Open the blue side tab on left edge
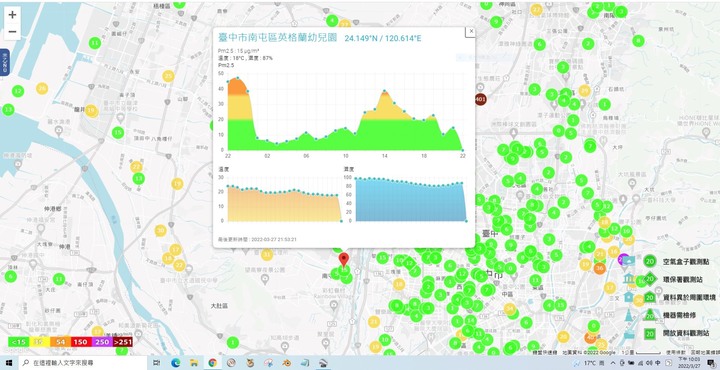This screenshot has width=720, height=370. tap(4, 62)
